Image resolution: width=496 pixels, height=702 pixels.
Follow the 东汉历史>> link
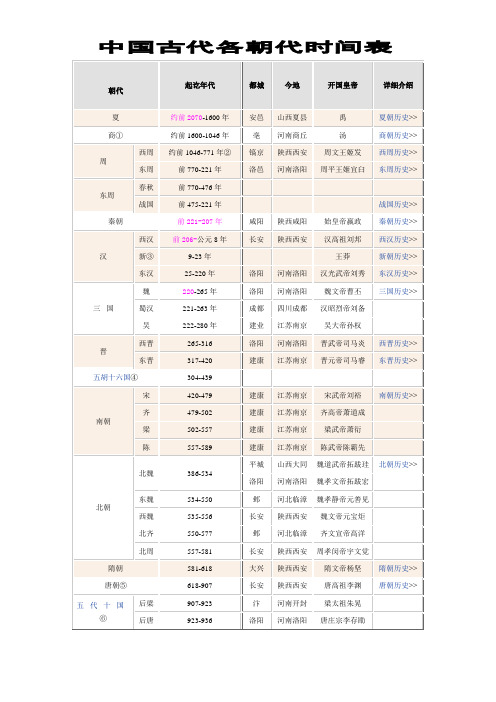click(x=398, y=274)
